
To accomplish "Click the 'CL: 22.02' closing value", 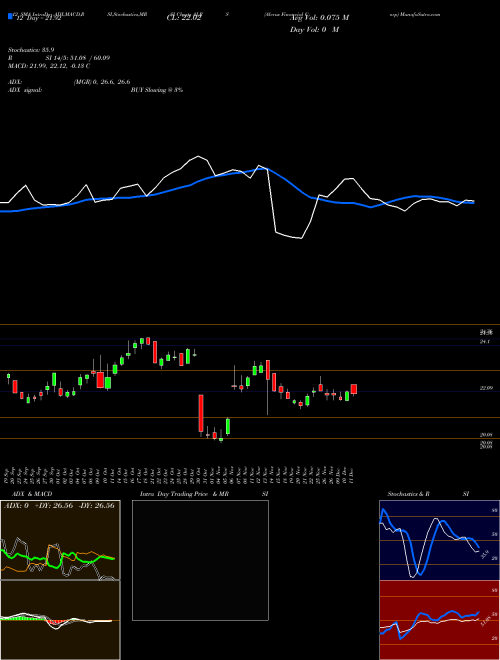I will (184, 18).
